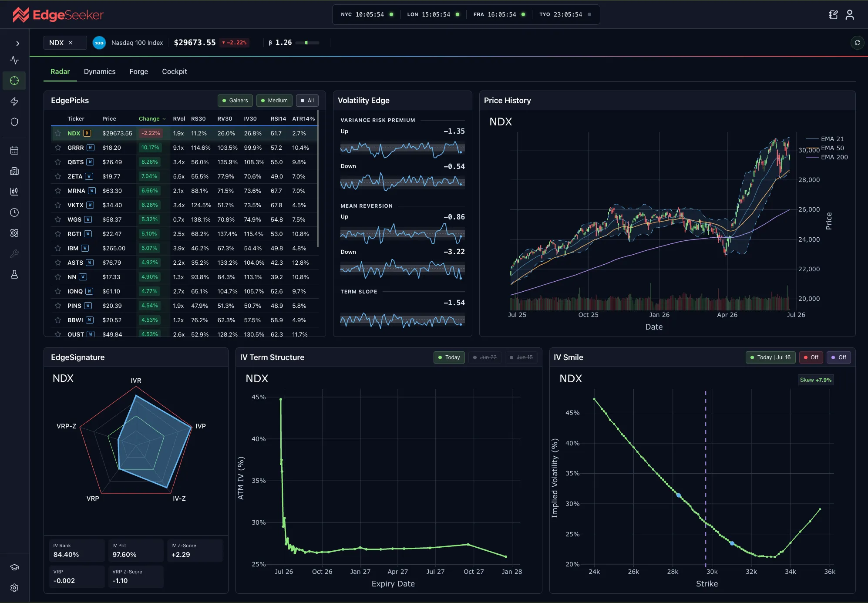Star the NDX row
The image size is (868, 603).
pos(58,133)
